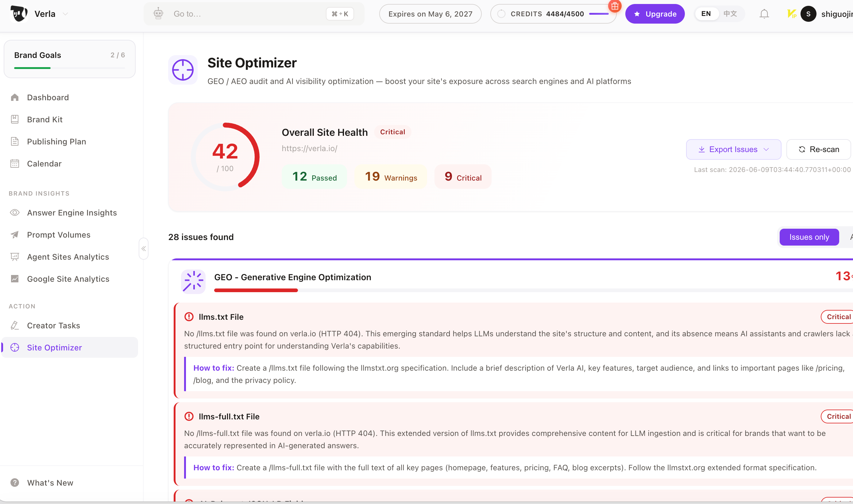Open Agent Sites Analytics
The image size is (853, 504).
(x=70, y=257)
